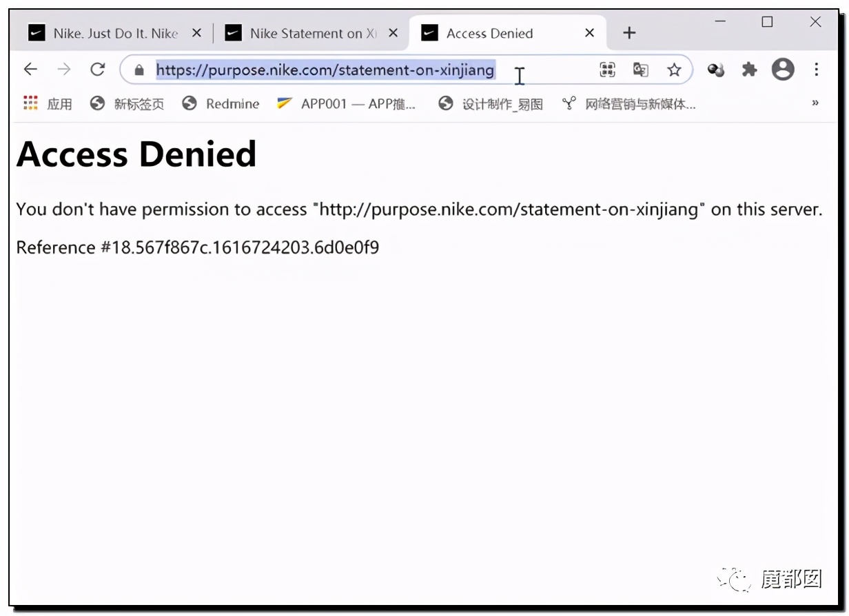This screenshot has width=849, height=616.
Task: Click the "Reference #18.567f867c" text
Action: (x=198, y=247)
